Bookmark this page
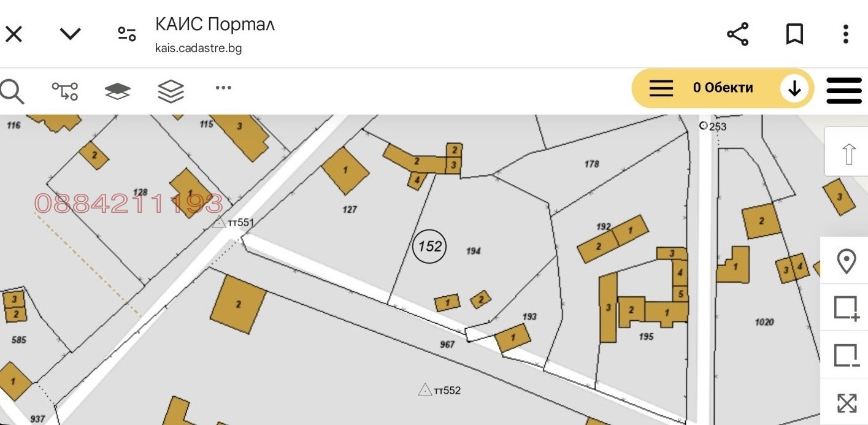The width and height of the screenshot is (868, 425). [x=794, y=34]
